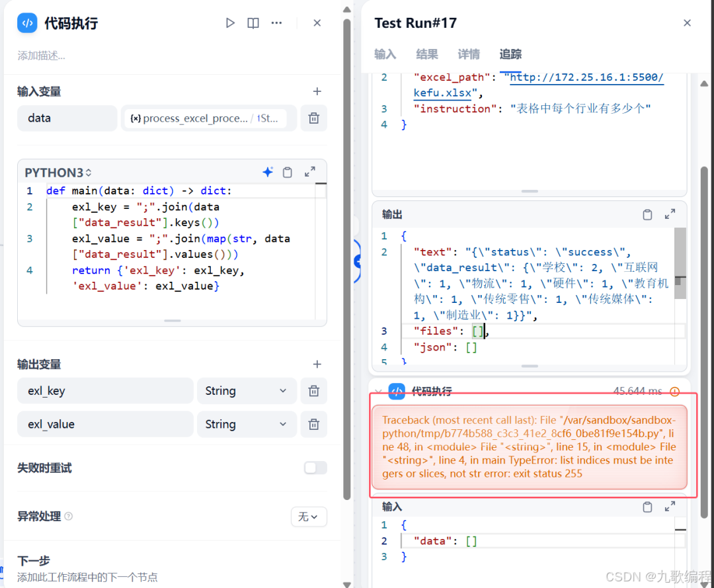Close the 代码执行 panel
Viewport: 714px width, 588px height.
coord(317,22)
